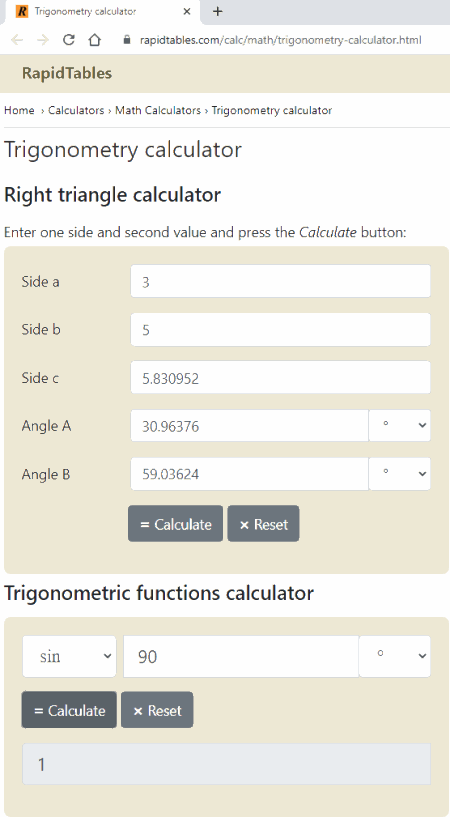450x817 pixels.
Task: Click the trigonometric functions Calculate button
Action: 69,710
